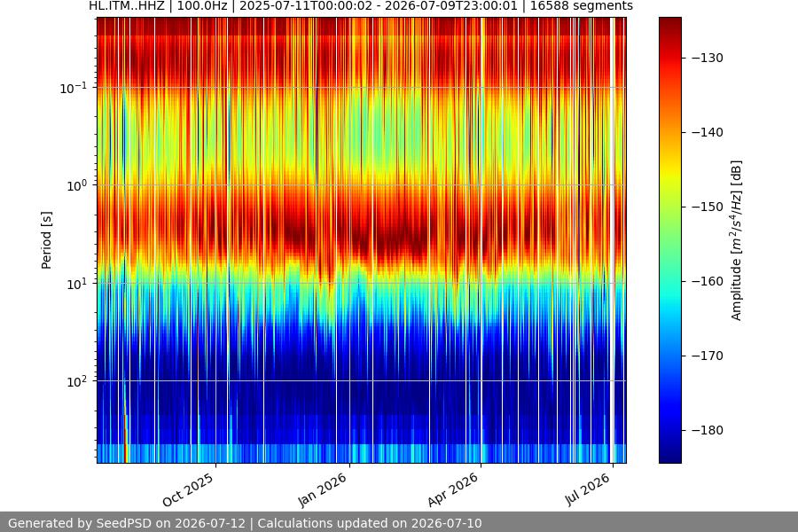Click the 10^2 period tick label
798x532 pixels.
coord(77,382)
